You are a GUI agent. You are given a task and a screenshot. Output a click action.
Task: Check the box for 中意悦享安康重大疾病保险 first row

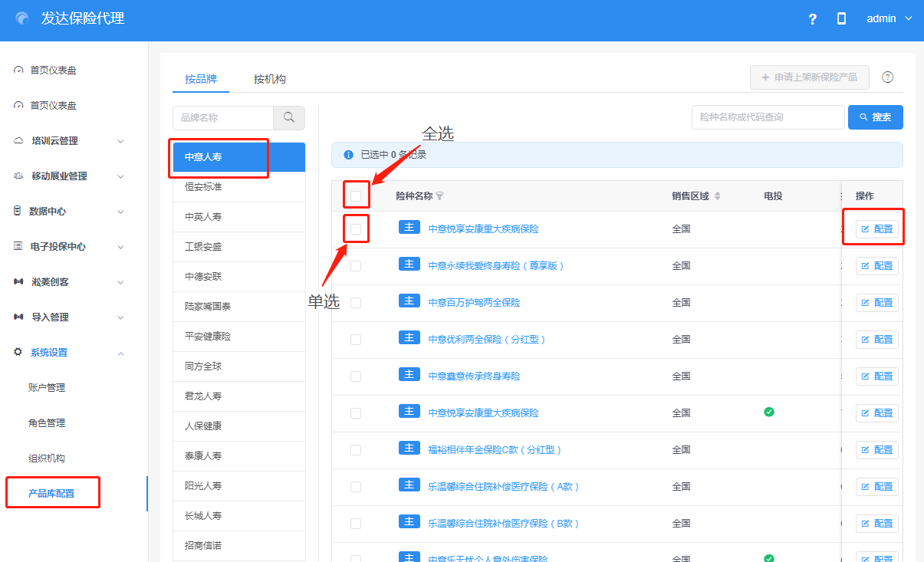point(356,228)
